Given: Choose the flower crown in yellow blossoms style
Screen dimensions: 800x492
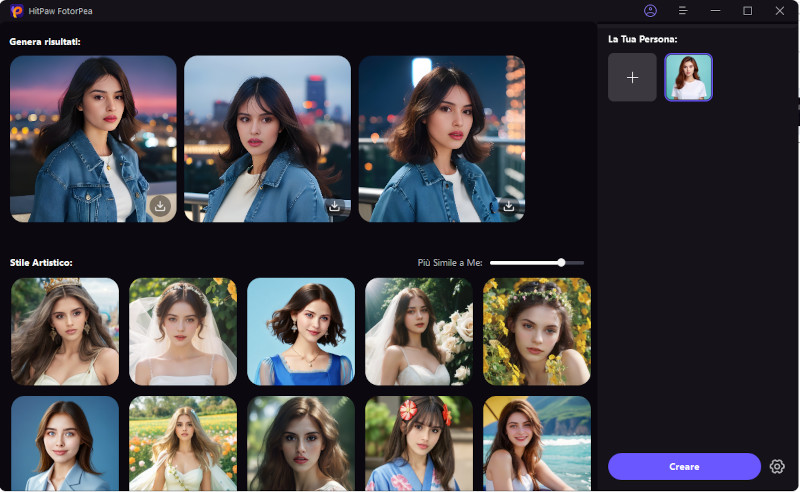Looking at the screenshot, I should coord(537,332).
